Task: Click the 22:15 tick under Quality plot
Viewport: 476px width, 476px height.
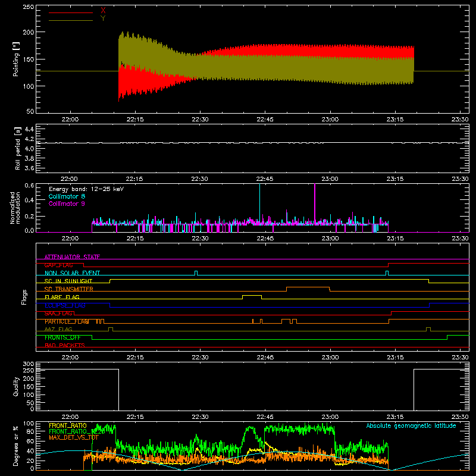Action: [135, 417]
